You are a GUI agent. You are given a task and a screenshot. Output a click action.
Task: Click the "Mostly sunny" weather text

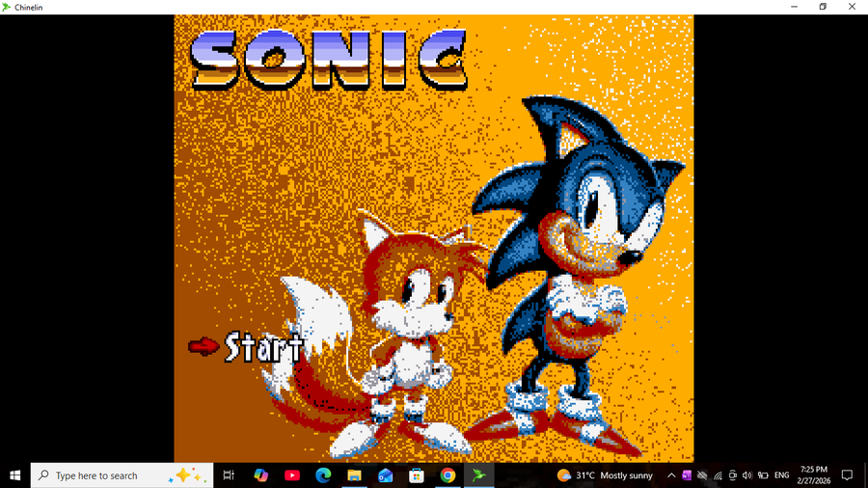(x=626, y=475)
